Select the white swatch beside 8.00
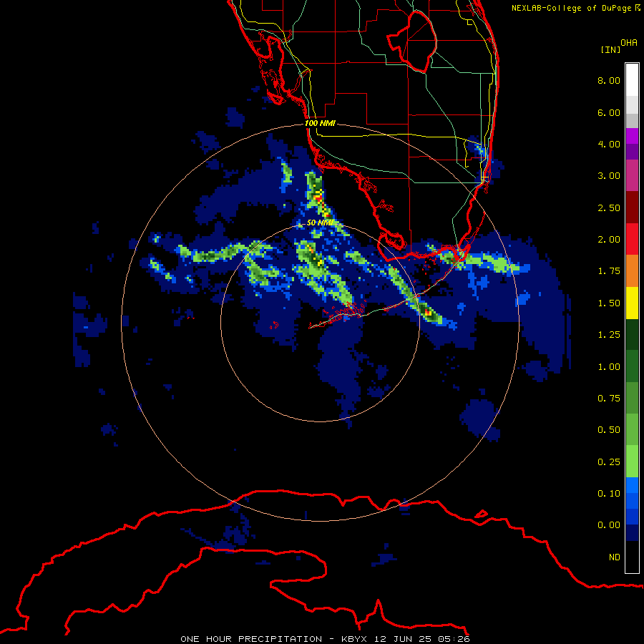This screenshot has width=644, height=644. coord(632,80)
